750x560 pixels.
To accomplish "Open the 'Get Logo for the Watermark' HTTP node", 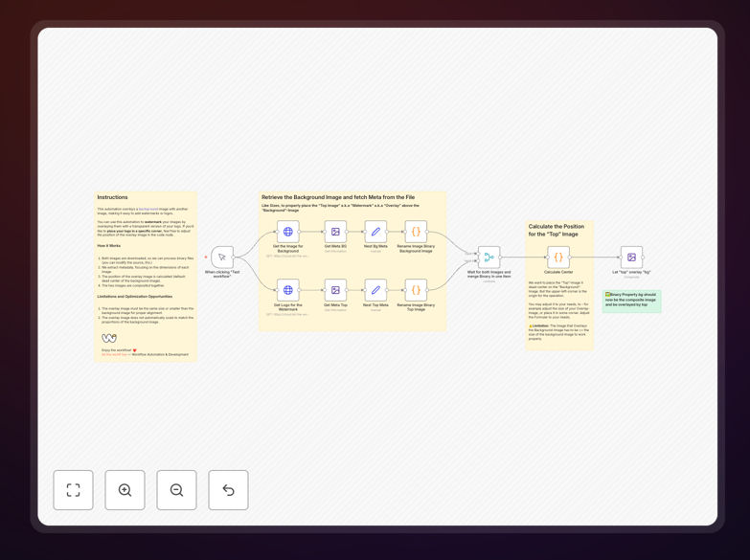I will pos(288,290).
